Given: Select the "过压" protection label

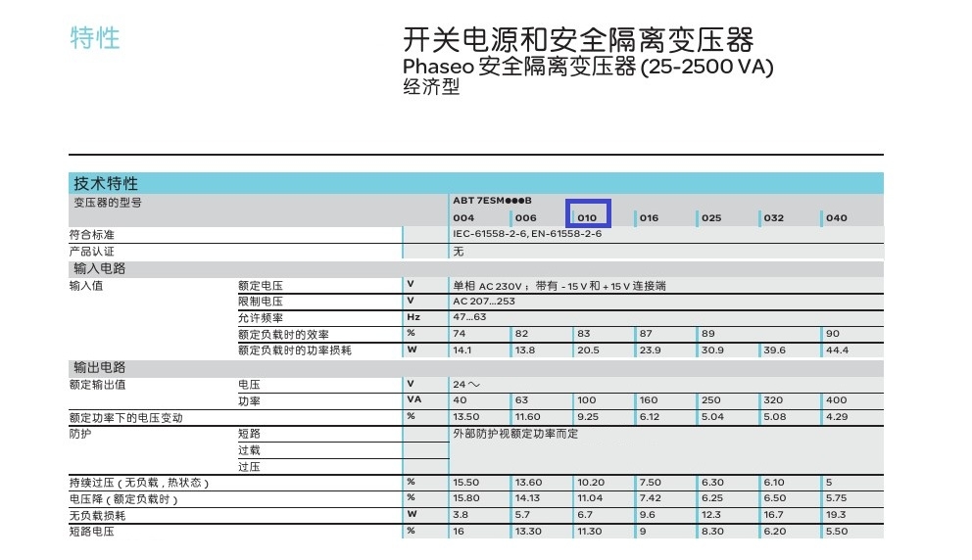Looking at the screenshot, I should (249, 466).
